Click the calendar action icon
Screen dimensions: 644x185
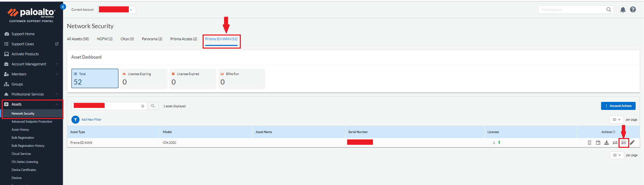pyautogui.click(x=598, y=143)
